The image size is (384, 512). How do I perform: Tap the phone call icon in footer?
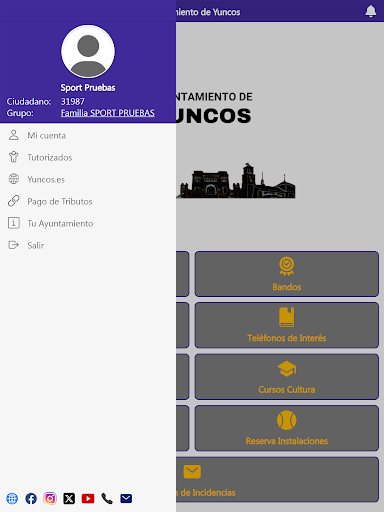point(107,499)
